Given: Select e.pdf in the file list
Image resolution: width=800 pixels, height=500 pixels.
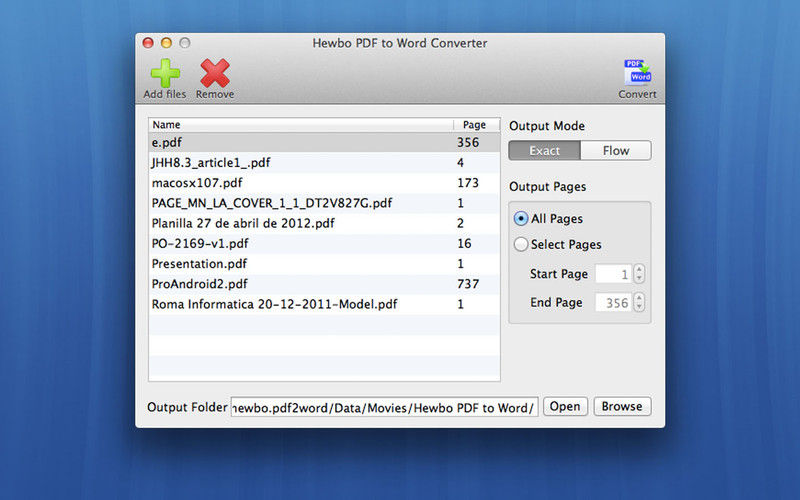Looking at the screenshot, I should pyautogui.click(x=324, y=142).
